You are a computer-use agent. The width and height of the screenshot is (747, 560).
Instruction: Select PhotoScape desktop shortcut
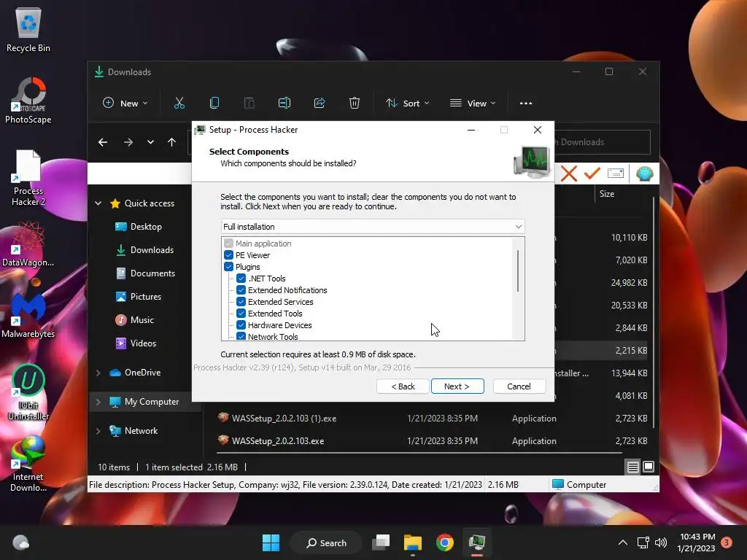(x=28, y=101)
